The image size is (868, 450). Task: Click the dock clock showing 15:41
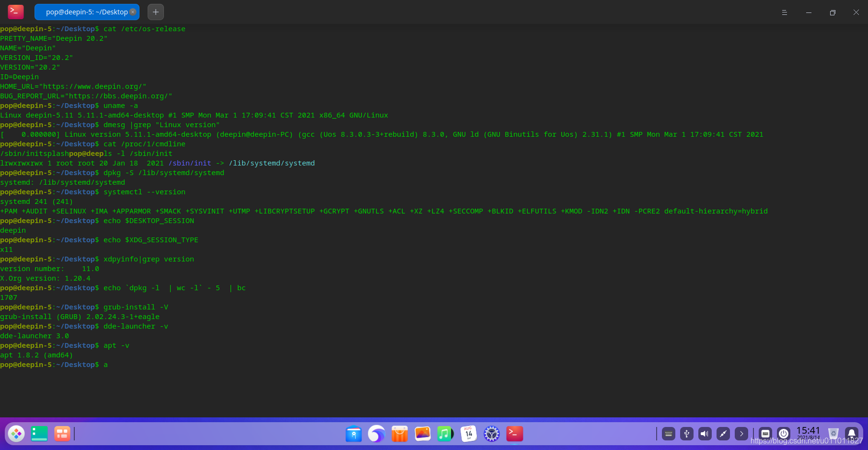pyautogui.click(x=808, y=433)
